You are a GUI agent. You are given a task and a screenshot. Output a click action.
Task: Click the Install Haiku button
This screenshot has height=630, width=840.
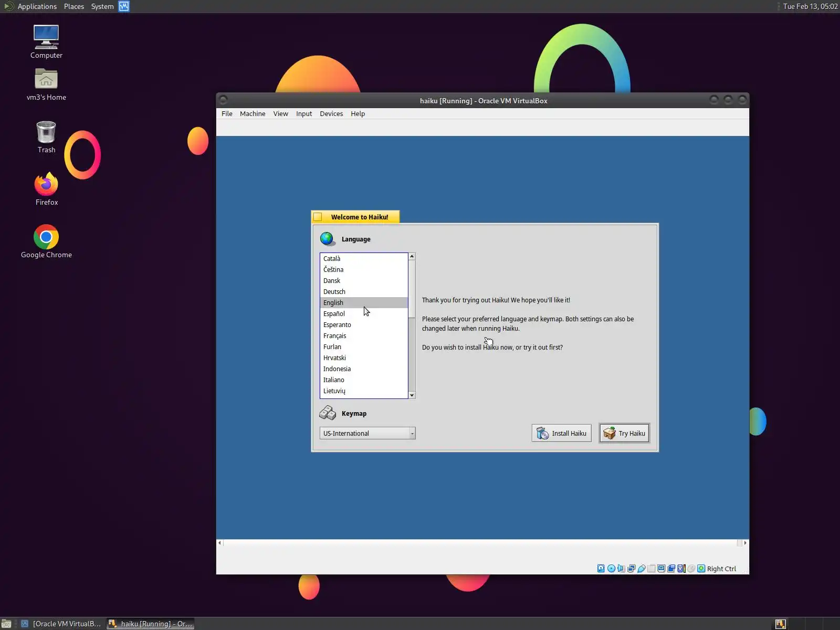coord(562,433)
